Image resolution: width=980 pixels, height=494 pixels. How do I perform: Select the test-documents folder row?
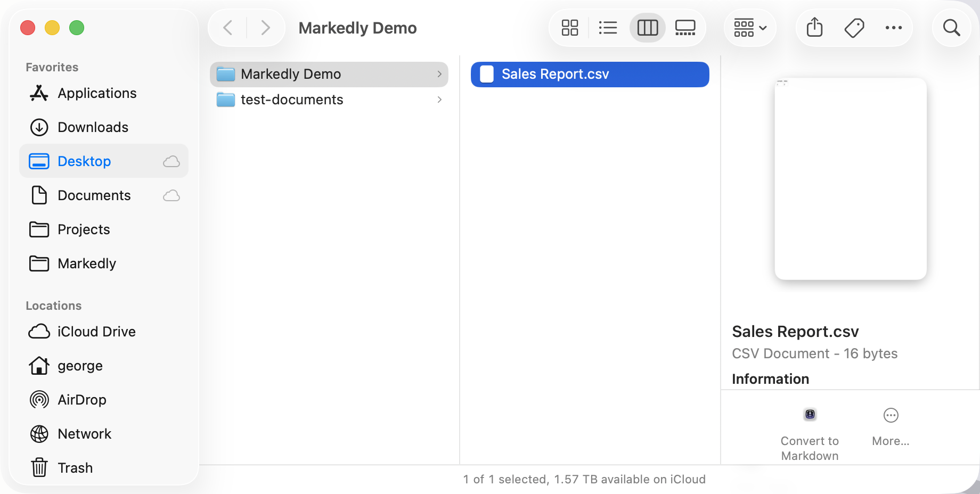point(329,100)
